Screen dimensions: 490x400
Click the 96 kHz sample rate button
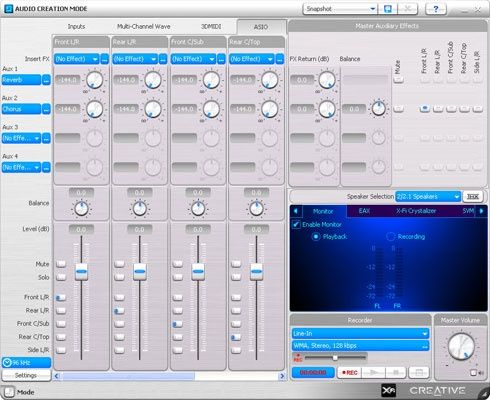(x=26, y=363)
